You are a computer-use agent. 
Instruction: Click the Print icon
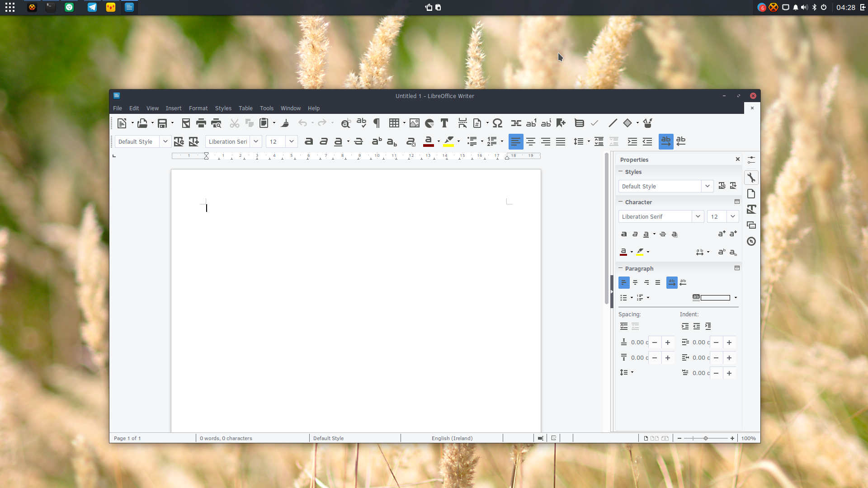tap(201, 123)
